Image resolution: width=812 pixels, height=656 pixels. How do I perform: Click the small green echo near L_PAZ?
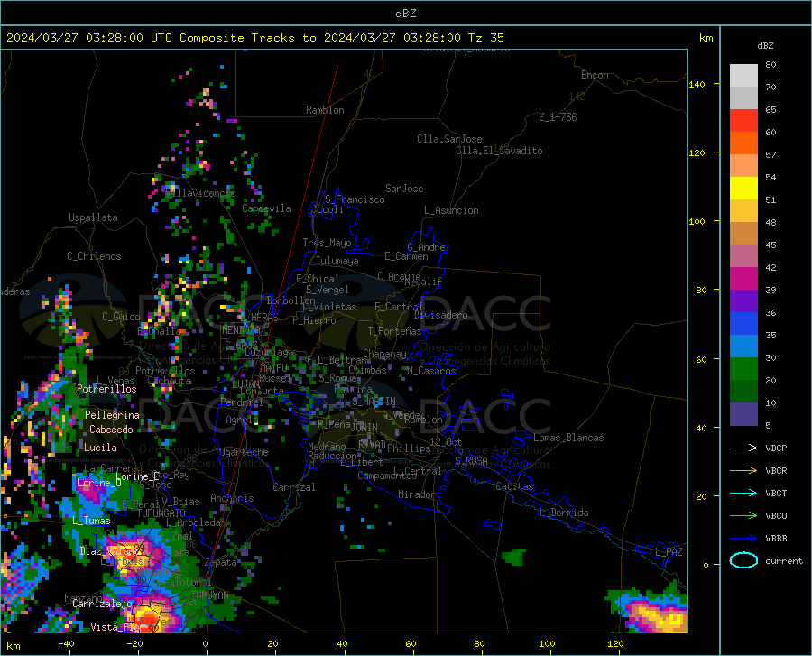[x=513, y=557]
